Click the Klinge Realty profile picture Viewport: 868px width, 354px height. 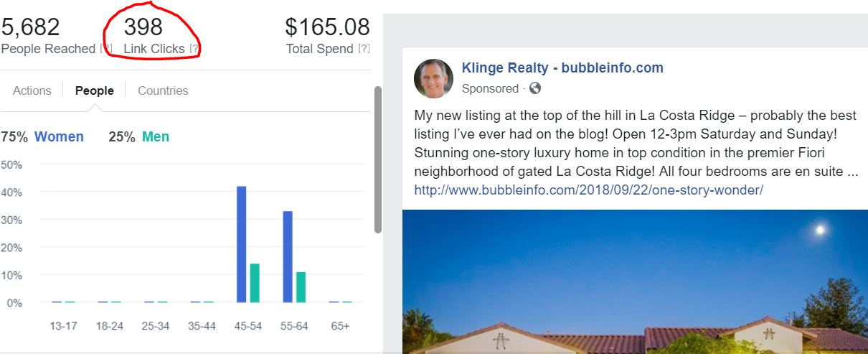coord(433,78)
